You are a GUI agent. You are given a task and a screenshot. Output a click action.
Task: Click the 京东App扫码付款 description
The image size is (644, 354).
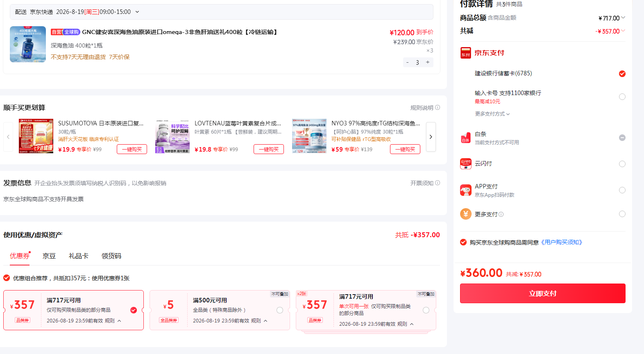click(x=494, y=195)
